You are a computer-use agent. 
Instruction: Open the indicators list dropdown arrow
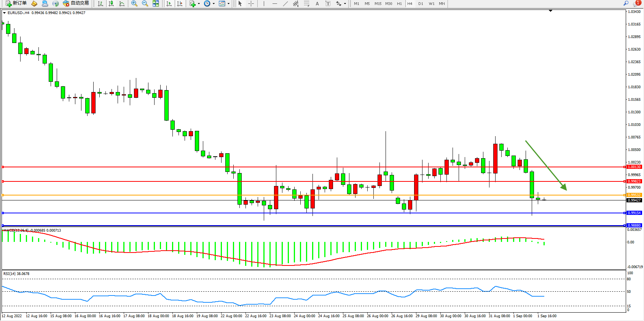click(x=199, y=3)
